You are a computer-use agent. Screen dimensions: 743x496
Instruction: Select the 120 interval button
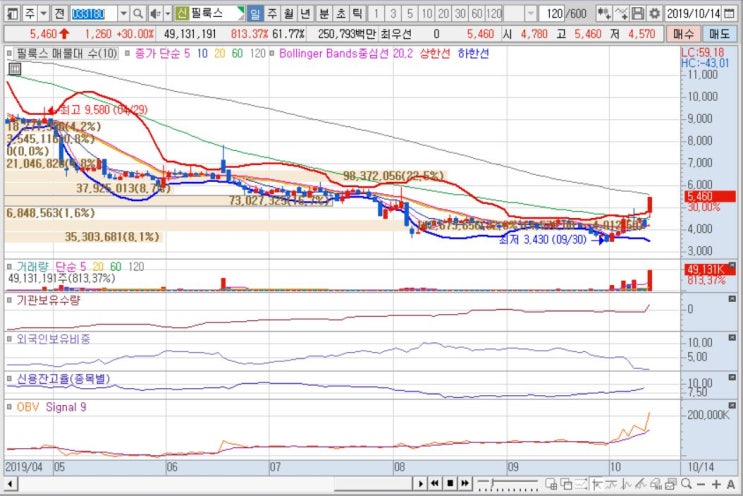[494, 14]
